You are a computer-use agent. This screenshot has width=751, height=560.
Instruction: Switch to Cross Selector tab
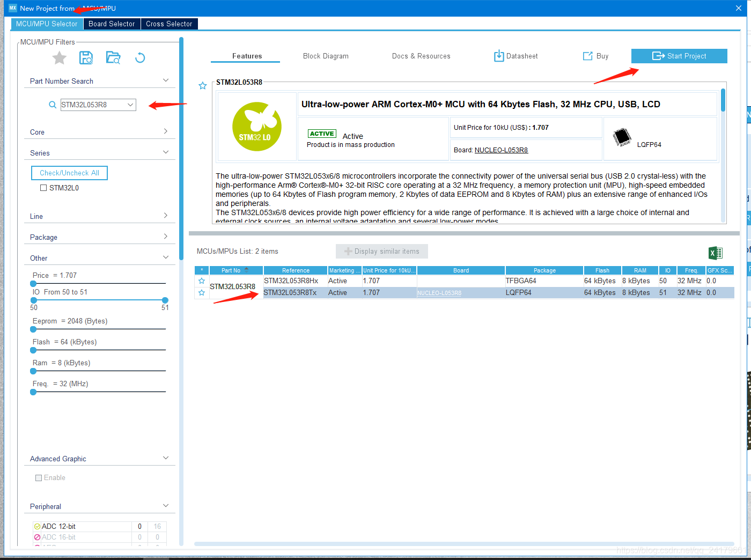169,24
